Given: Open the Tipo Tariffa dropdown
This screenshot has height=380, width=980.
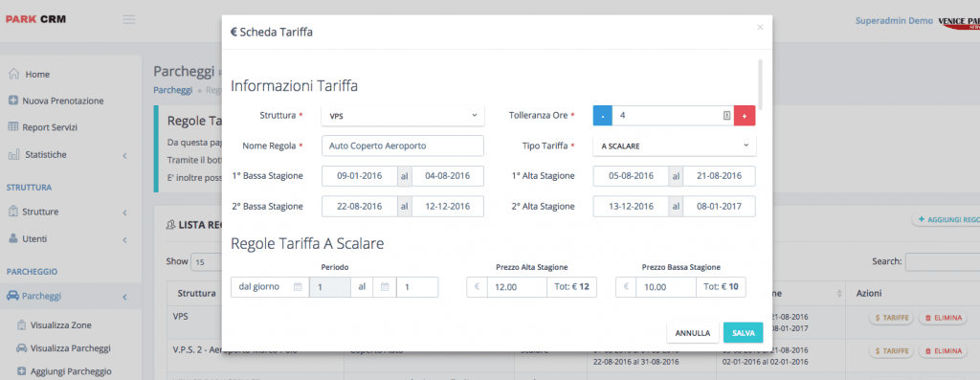Looking at the screenshot, I should coord(675,145).
